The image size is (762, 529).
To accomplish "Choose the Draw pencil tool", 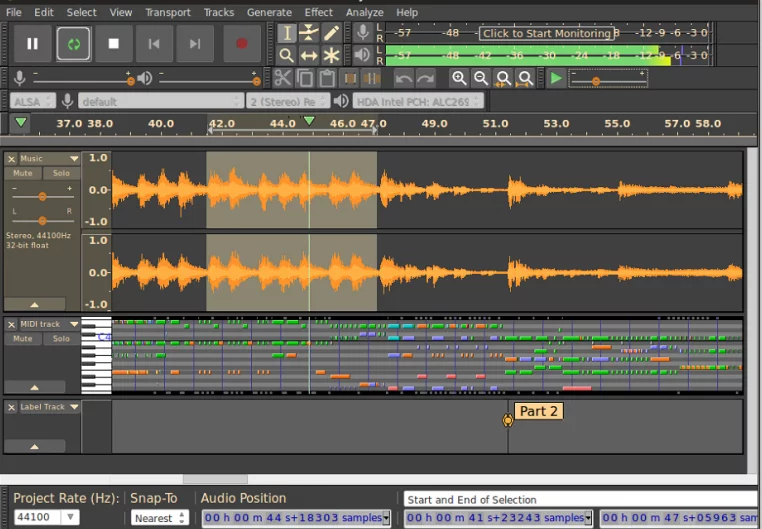I will click(332, 33).
